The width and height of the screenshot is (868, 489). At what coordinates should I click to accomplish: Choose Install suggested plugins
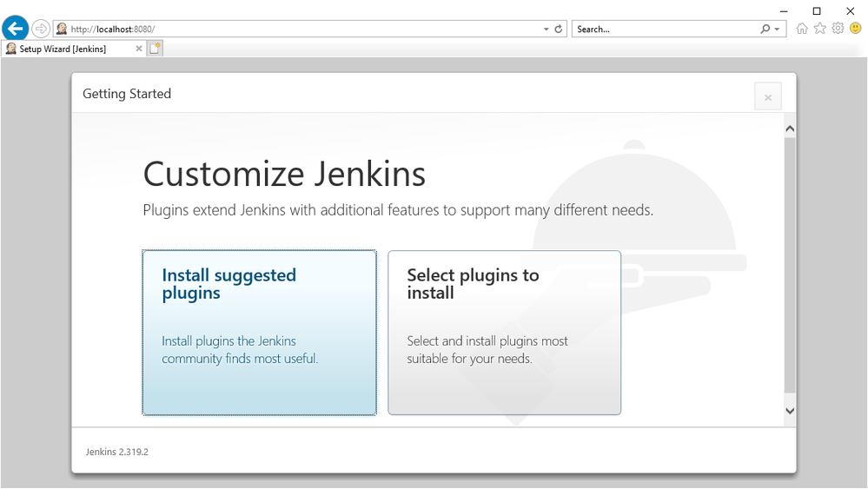[259, 333]
